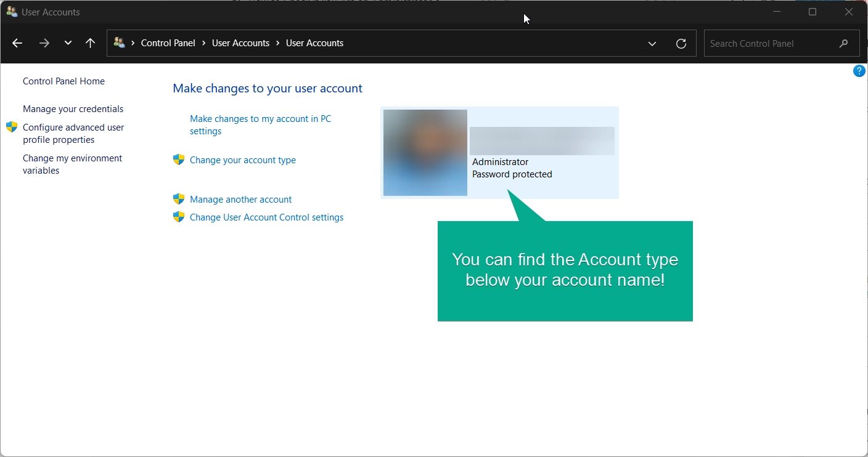The height and width of the screenshot is (457, 868).
Task: Open Manage your credentials
Action: click(x=73, y=109)
